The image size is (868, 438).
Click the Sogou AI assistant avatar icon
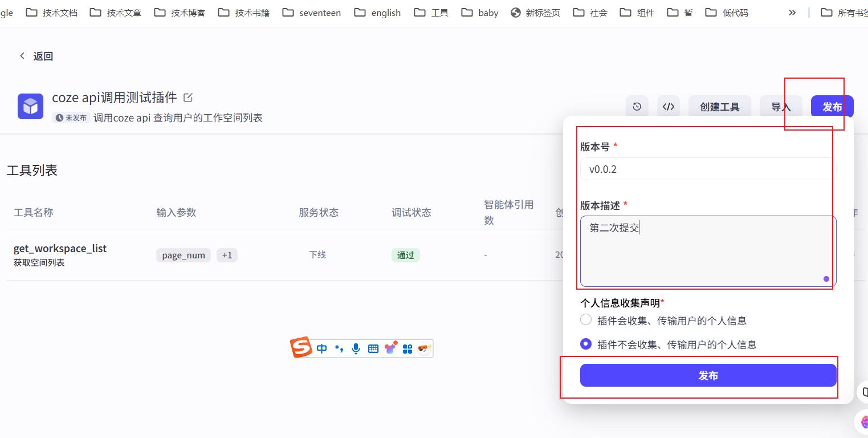click(x=424, y=348)
